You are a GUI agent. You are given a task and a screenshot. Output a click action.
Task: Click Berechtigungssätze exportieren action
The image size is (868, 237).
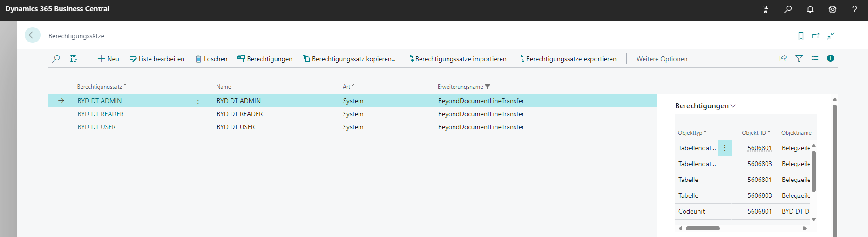coord(567,59)
